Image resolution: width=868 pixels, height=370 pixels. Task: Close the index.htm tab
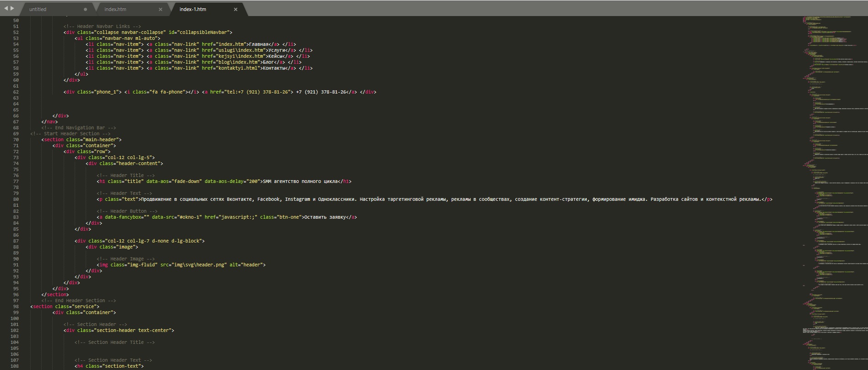pyautogui.click(x=160, y=9)
